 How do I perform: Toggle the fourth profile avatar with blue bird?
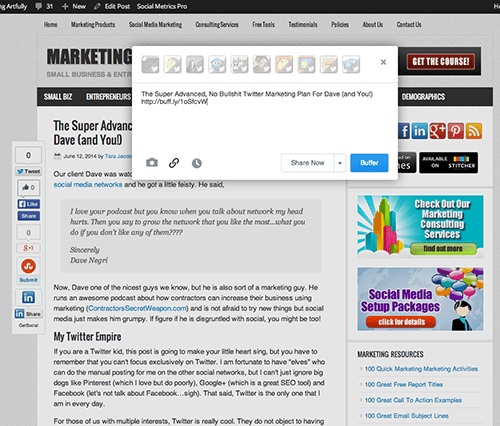click(x=217, y=64)
